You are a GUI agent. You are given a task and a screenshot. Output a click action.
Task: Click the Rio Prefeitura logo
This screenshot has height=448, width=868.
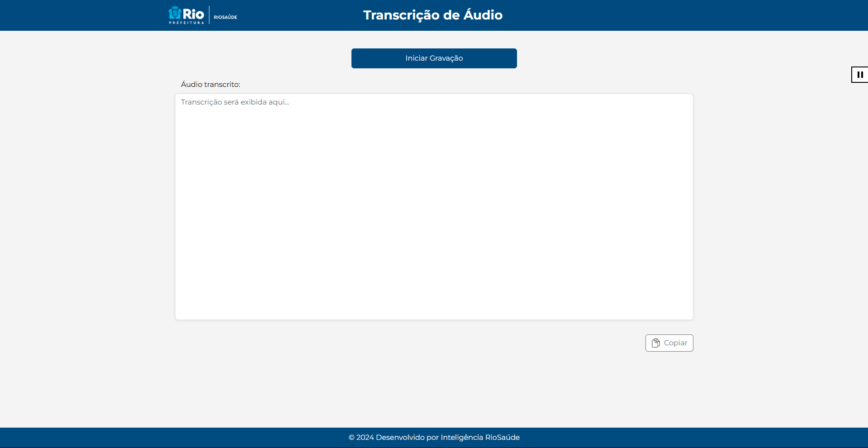click(186, 14)
